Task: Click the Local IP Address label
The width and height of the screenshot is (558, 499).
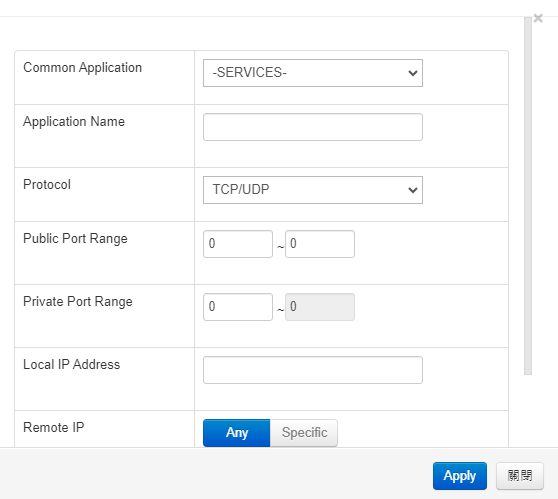Action: [x=72, y=364]
